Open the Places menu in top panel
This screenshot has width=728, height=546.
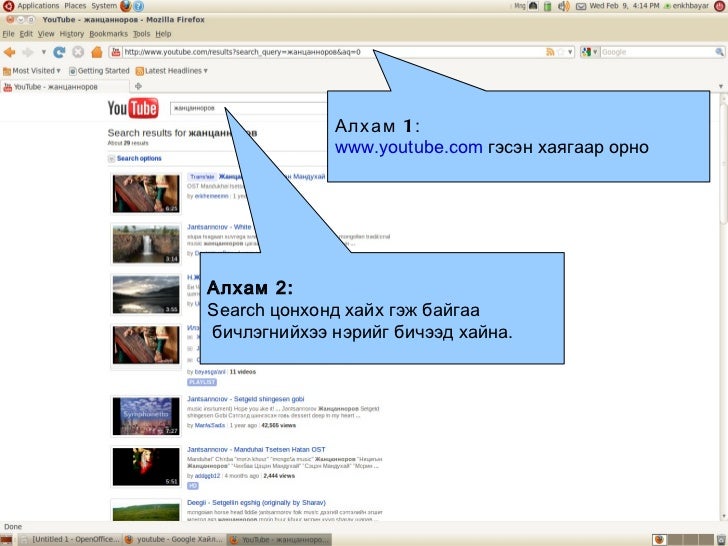[75, 6]
